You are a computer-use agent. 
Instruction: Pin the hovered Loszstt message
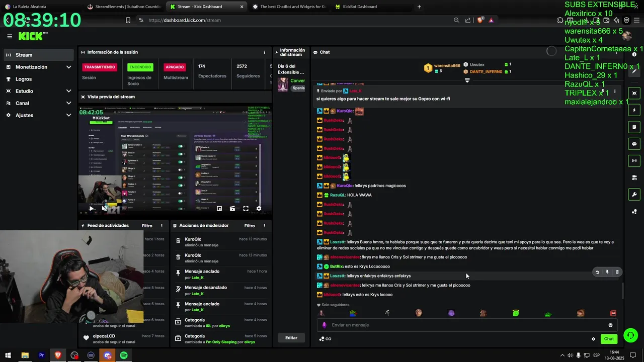click(x=607, y=272)
